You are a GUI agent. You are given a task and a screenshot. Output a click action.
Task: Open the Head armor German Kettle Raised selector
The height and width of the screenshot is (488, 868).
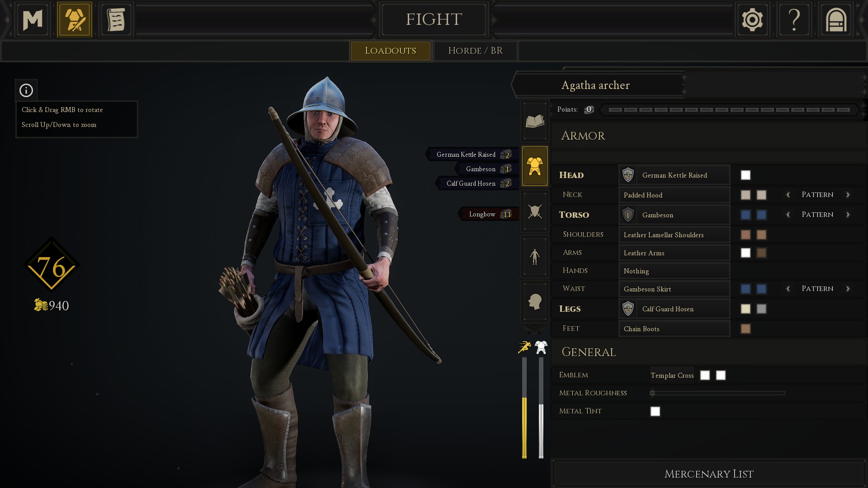(x=674, y=175)
